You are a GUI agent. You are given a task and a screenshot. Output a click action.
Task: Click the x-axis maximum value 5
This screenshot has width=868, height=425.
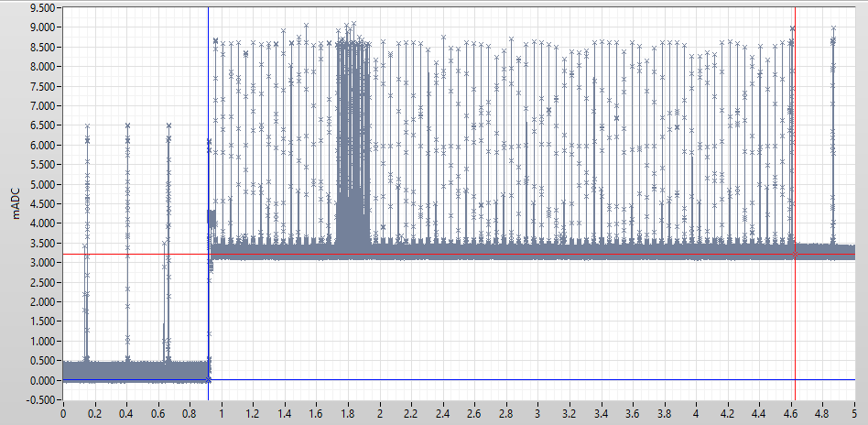(854, 413)
